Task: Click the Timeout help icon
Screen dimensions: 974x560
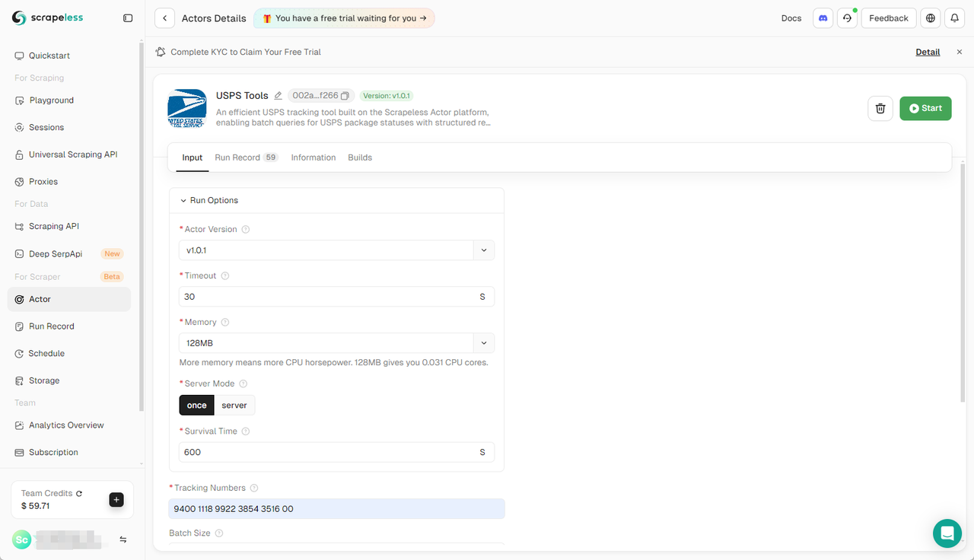Action: (225, 276)
